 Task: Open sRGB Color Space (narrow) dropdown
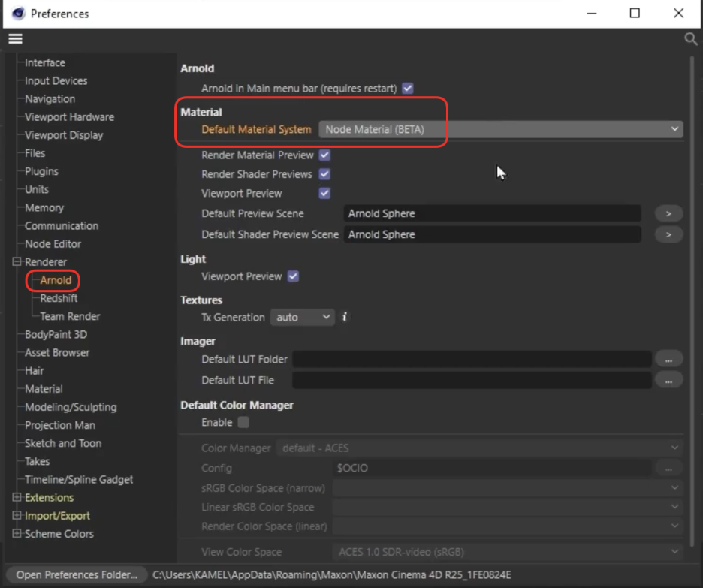508,488
